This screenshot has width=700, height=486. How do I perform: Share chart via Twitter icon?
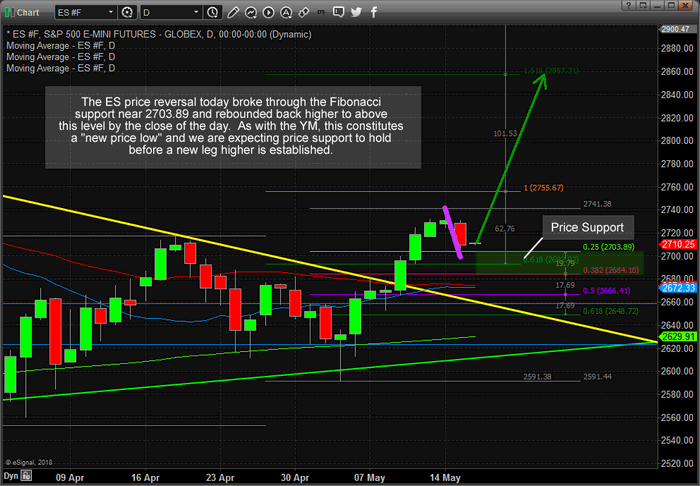click(356, 12)
